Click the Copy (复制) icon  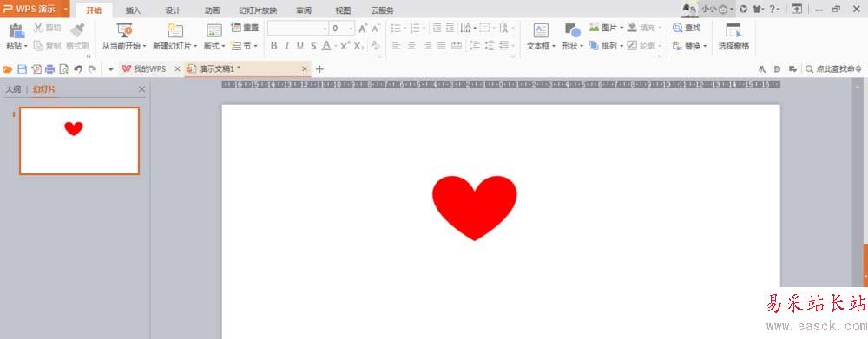pyautogui.click(x=38, y=46)
